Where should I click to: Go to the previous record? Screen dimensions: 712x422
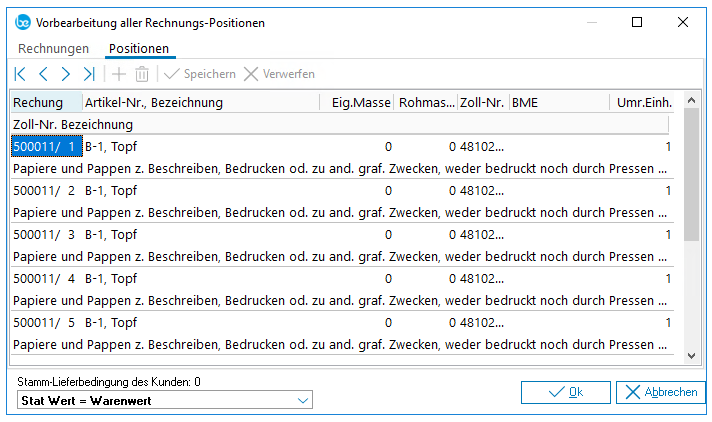(x=43, y=74)
